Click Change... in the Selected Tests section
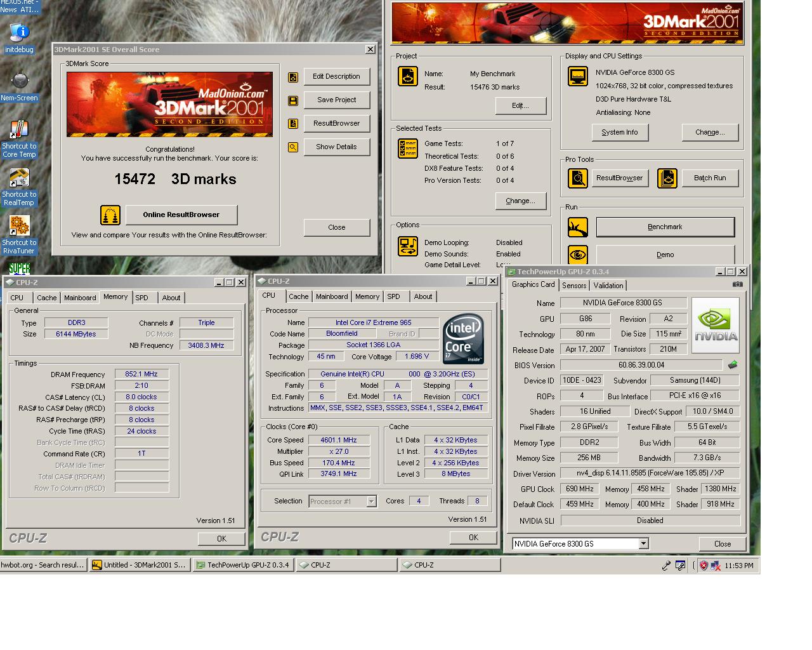This screenshot has width=812, height=650. click(520, 201)
